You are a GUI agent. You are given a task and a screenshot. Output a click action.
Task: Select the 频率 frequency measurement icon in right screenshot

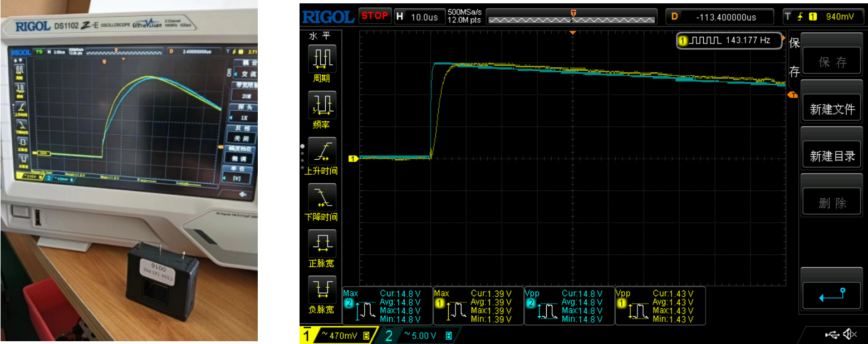coord(322,105)
